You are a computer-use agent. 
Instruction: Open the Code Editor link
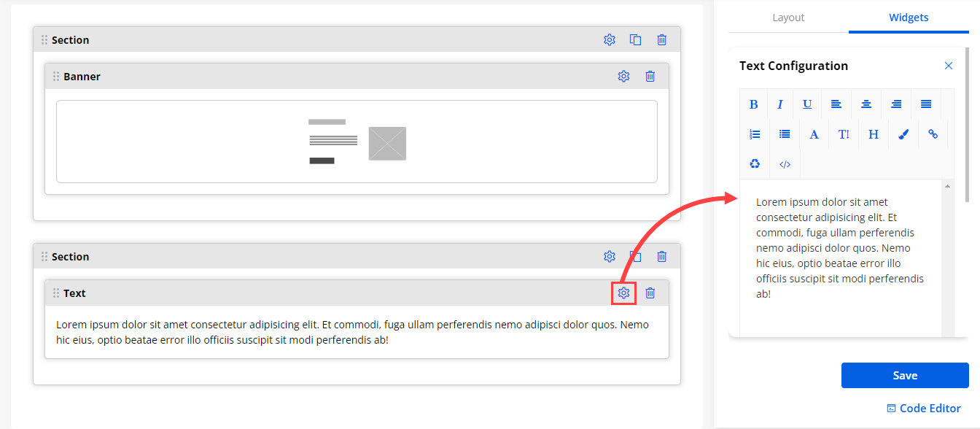(x=924, y=409)
